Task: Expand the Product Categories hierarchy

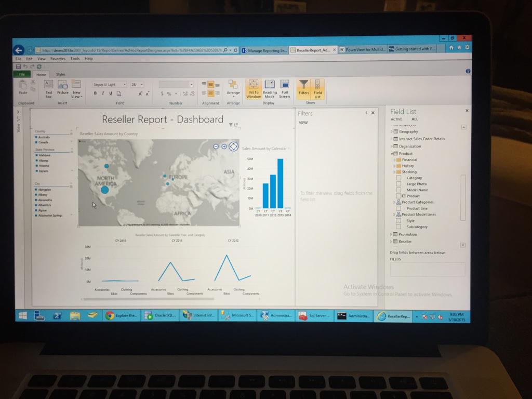Action: [394, 202]
